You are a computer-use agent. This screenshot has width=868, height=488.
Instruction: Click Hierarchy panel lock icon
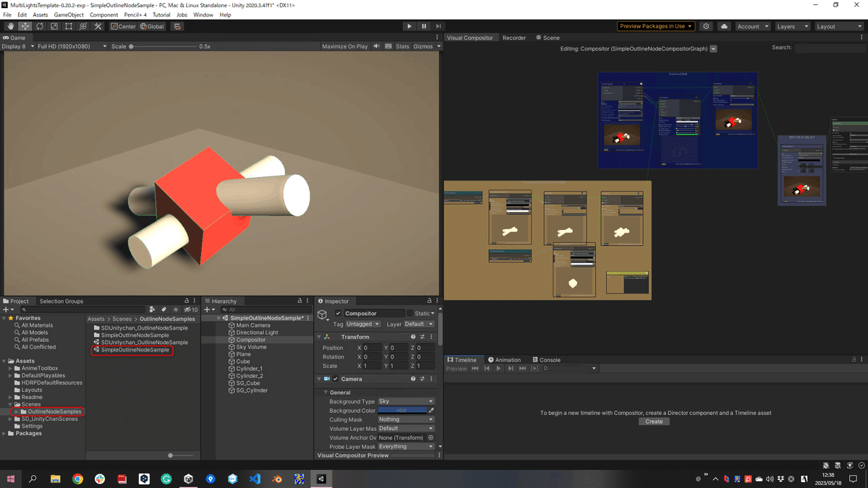299,301
